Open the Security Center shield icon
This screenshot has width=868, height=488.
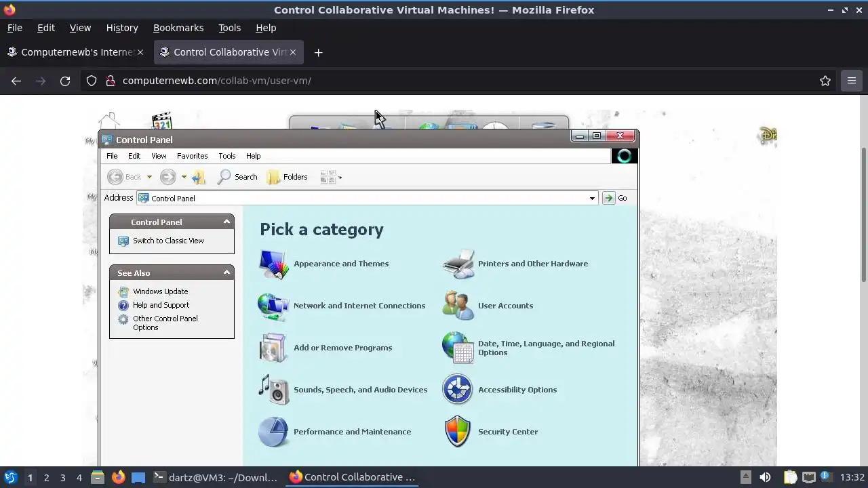[x=458, y=432]
